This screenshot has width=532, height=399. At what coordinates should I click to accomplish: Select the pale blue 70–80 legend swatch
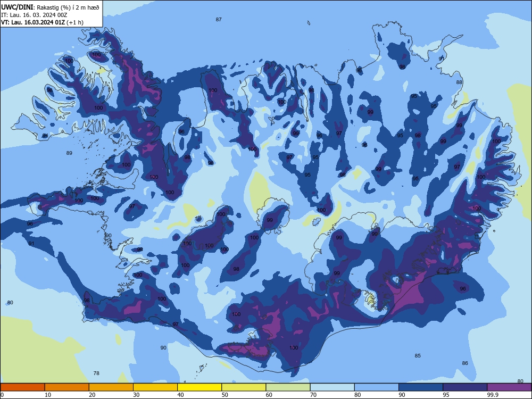pyautogui.click(x=332, y=387)
